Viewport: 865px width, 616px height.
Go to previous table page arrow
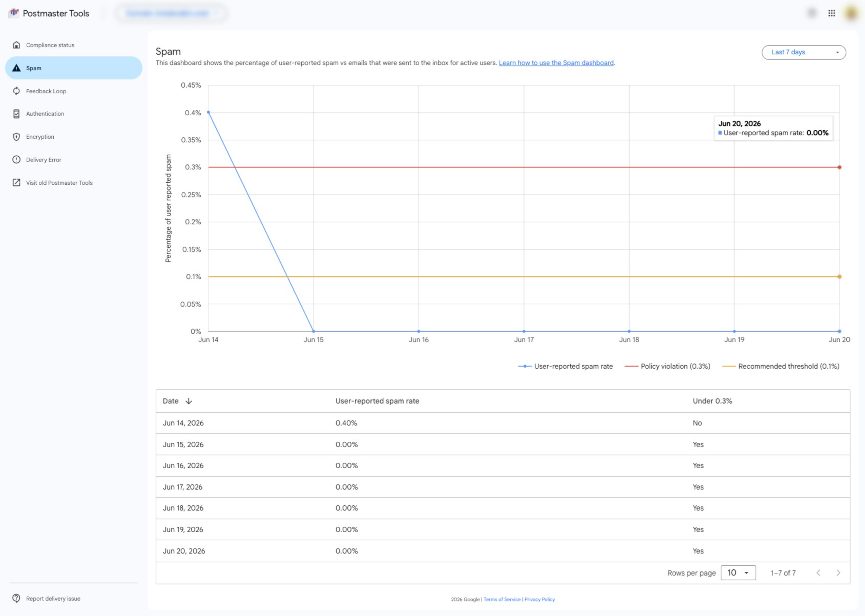pos(818,573)
